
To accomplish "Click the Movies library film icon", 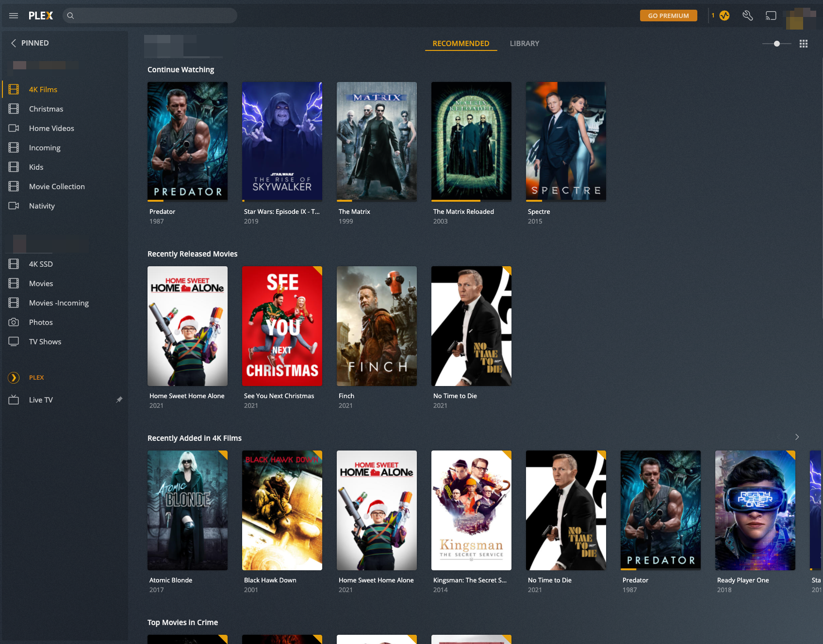I will [14, 283].
